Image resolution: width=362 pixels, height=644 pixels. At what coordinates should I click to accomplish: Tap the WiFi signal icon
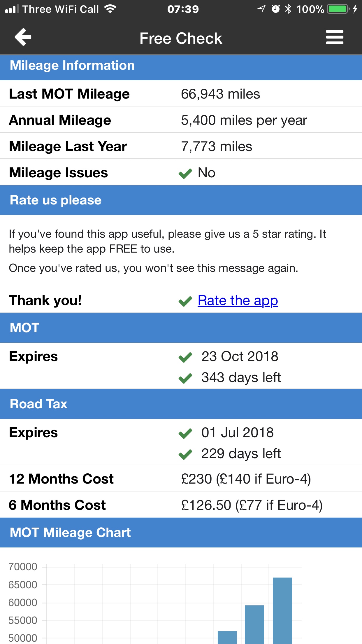(x=110, y=9)
